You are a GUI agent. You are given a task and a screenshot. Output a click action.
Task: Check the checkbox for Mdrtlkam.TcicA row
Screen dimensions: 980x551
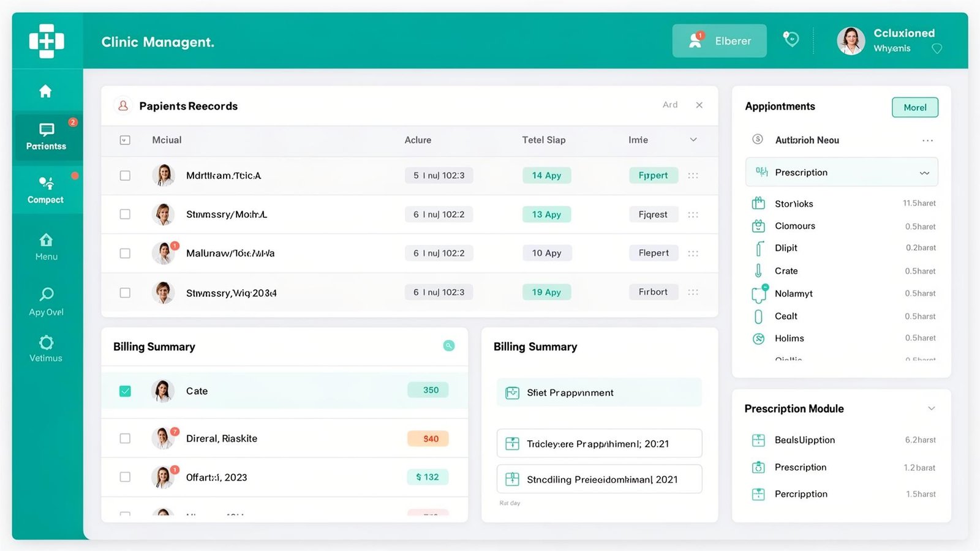125,175
